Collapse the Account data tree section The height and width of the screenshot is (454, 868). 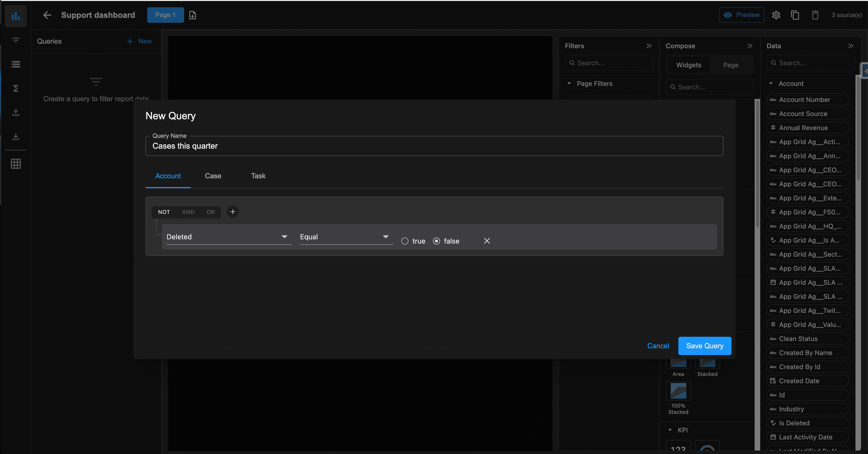771,84
